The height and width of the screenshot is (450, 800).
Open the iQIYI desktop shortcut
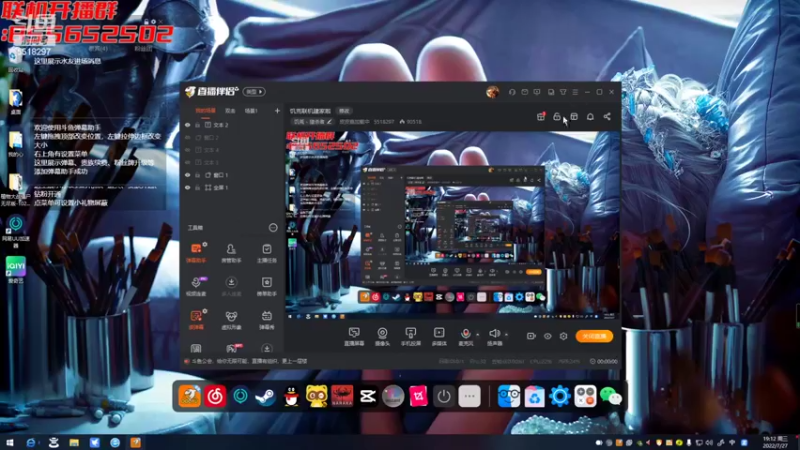tap(16, 270)
